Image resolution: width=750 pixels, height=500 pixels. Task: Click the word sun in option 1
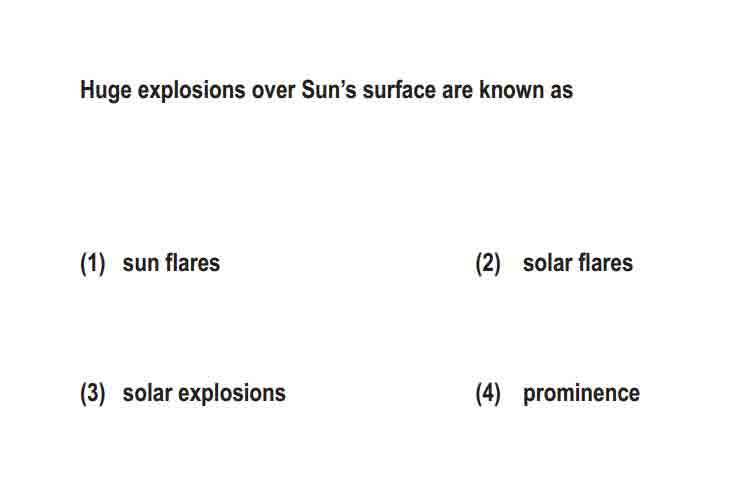(x=141, y=265)
